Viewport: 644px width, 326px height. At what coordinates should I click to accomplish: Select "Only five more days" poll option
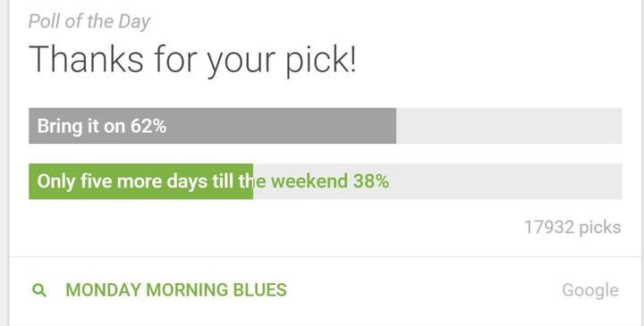(326, 181)
